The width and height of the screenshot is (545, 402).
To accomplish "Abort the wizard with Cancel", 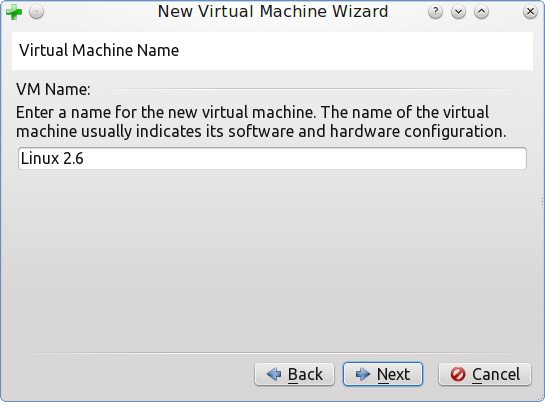I will [x=485, y=374].
